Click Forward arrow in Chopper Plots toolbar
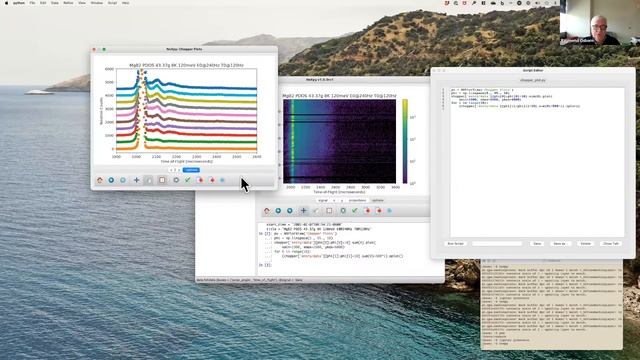This screenshot has height=360, width=640. coord(123,180)
